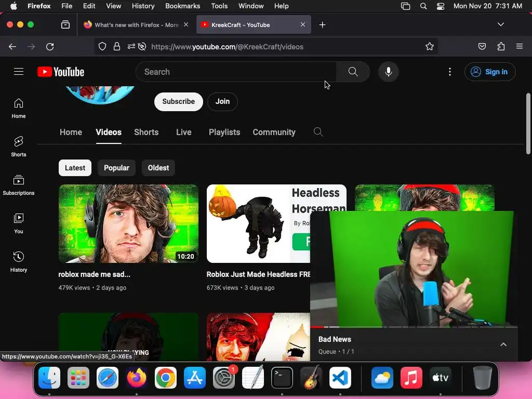Show tracking protection shield info
The width and height of the screenshot is (532, 399).
coord(102,46)
